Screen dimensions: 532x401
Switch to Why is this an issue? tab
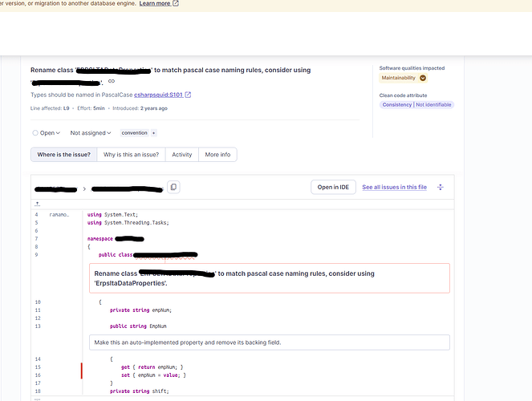[x=131, y=155]
